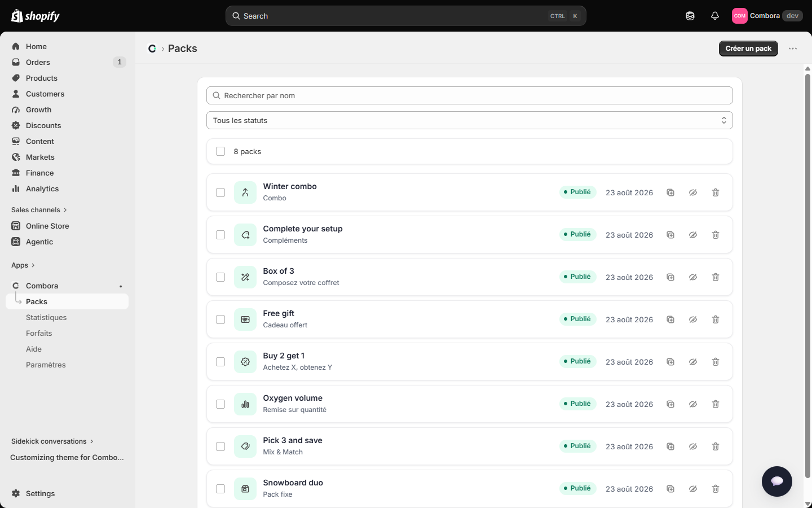This screenshot has height=508, width=812.
Task: Check the Box of 3 pack
Action: (x=220, y=277)
